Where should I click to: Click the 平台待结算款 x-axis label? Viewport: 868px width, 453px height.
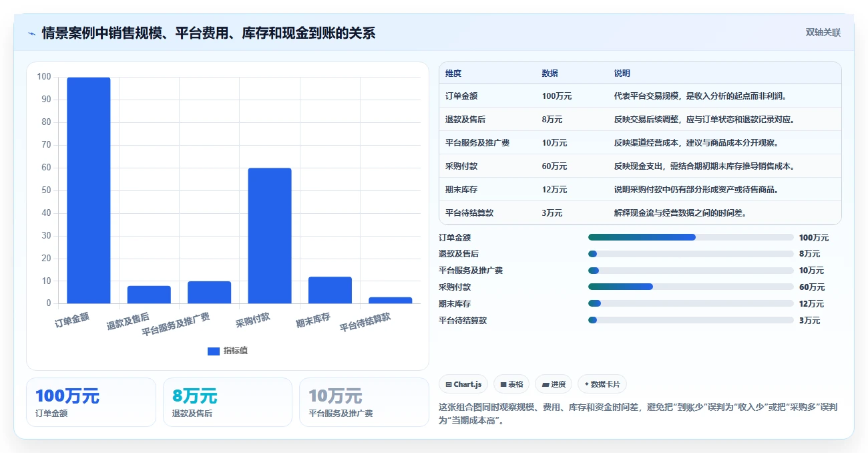(x=365, y=322)
